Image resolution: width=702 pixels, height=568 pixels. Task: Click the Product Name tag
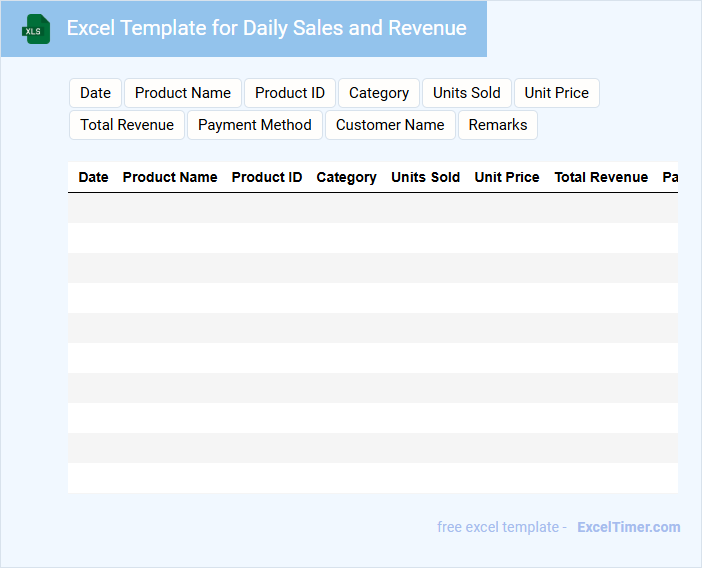coord(182,93)
